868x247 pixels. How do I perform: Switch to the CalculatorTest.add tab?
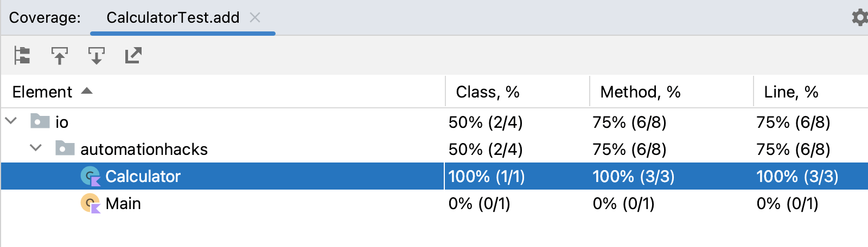click(173, 18)
